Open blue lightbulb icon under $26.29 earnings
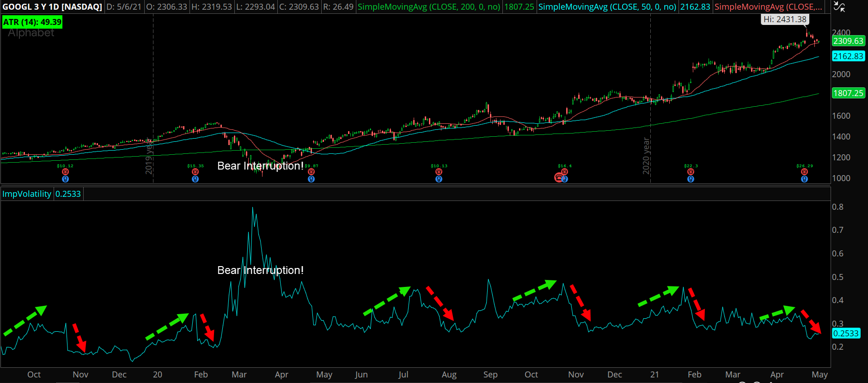Image resolution: width=868 pixels, height=383 pixels. click(804, 179)
